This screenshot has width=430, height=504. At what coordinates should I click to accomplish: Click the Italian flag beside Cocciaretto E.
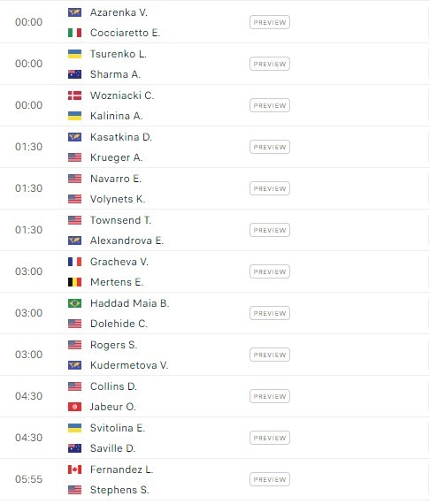(x=74, y=33)
